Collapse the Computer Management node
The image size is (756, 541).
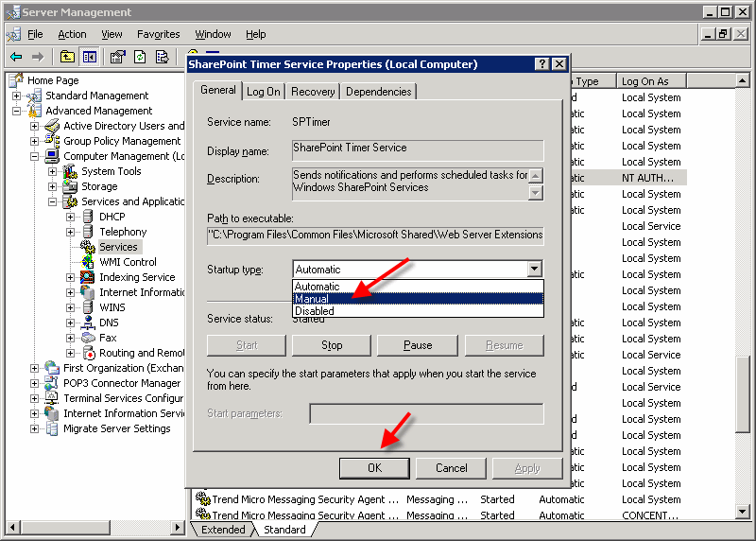34,156
